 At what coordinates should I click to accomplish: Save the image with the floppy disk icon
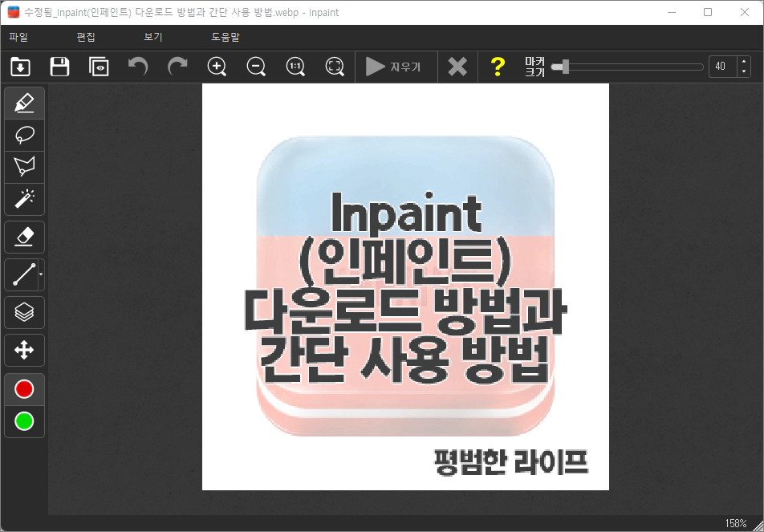pos(59,67)
